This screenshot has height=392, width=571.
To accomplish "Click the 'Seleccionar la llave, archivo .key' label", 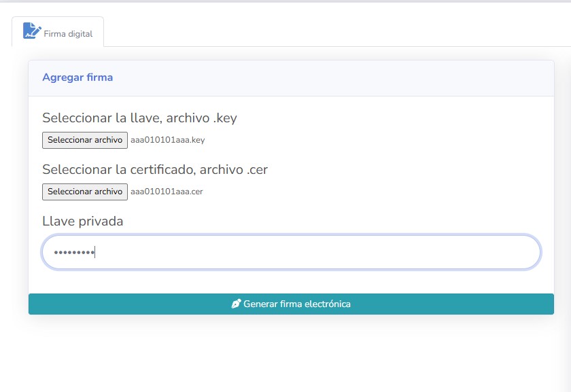I will (x=139, y=118).
